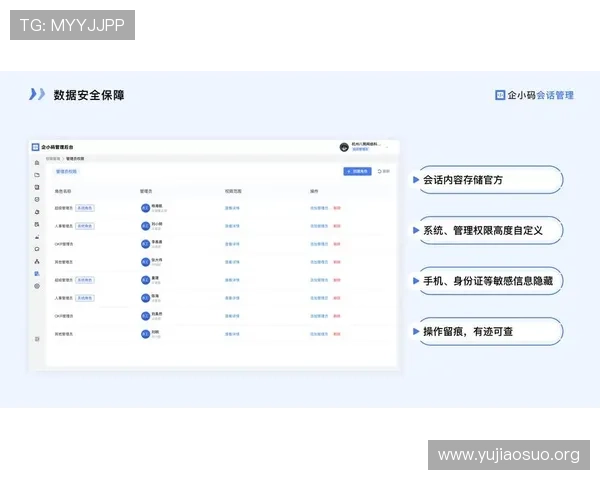Click the collapse icon at sidebar bottom

(37, 339)
